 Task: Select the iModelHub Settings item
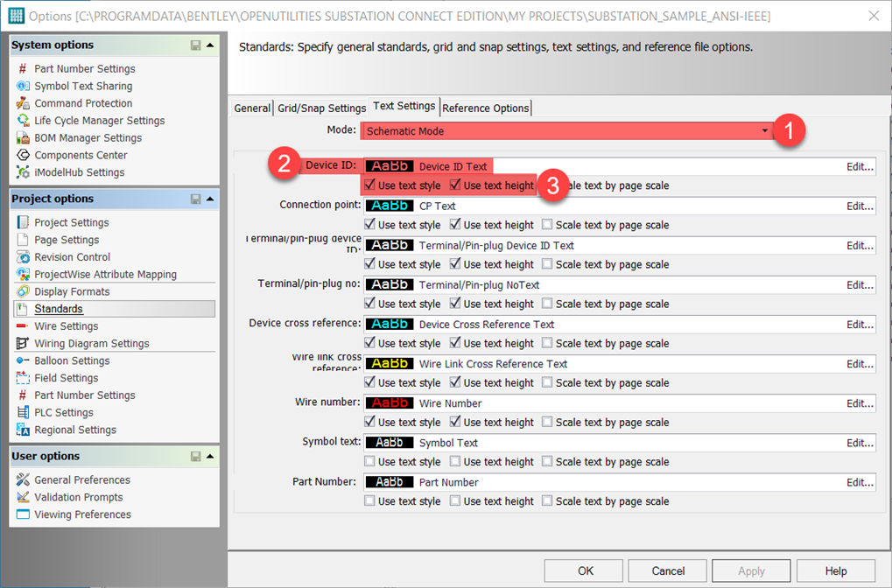[81, 171]
